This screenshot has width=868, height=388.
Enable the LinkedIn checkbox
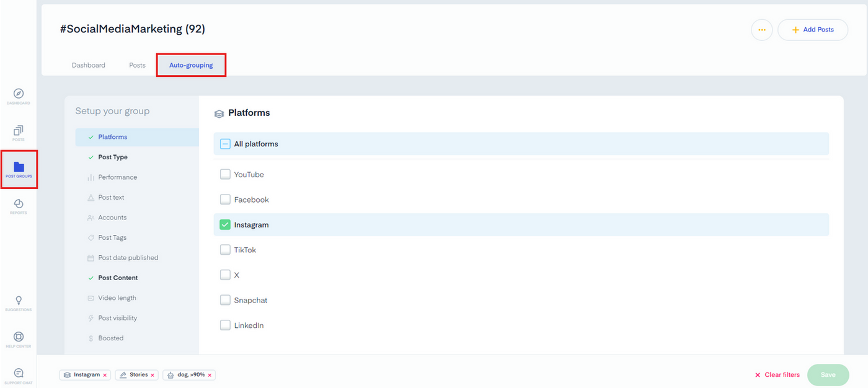(225, 325)
